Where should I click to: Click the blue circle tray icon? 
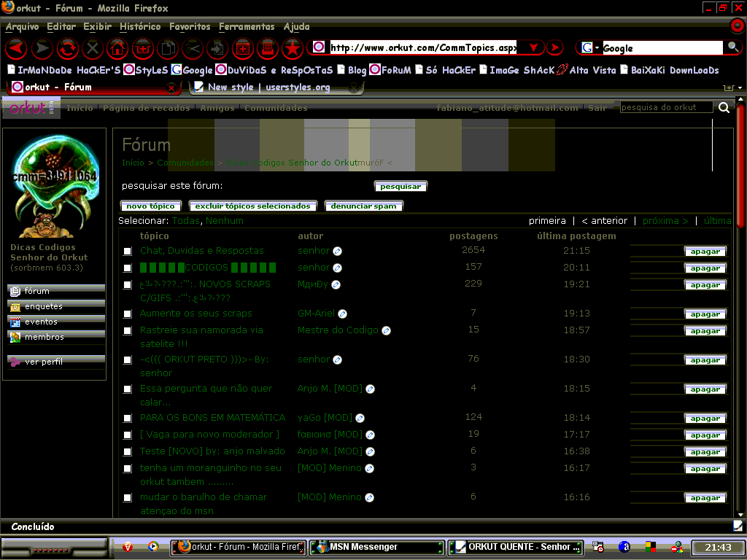624,547
